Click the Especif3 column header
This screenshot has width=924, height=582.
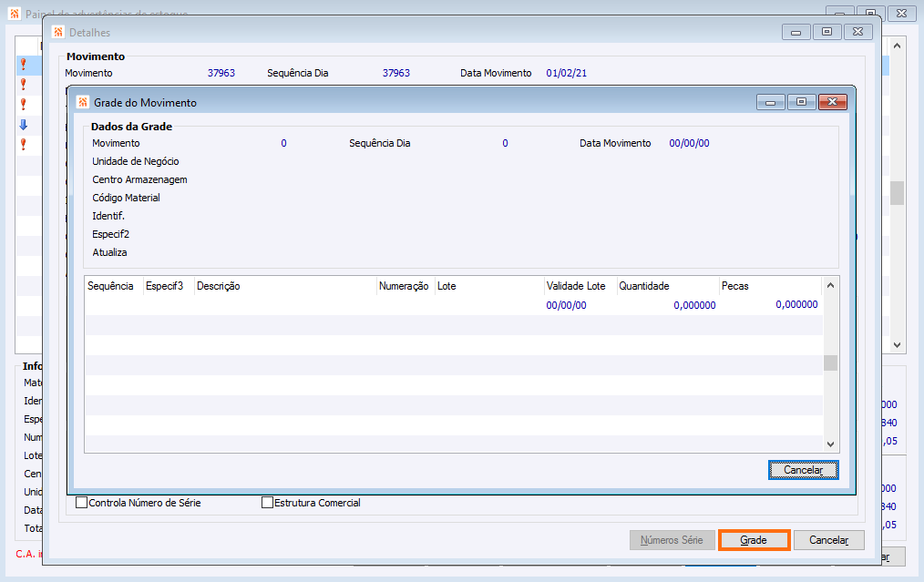[169, 286]
